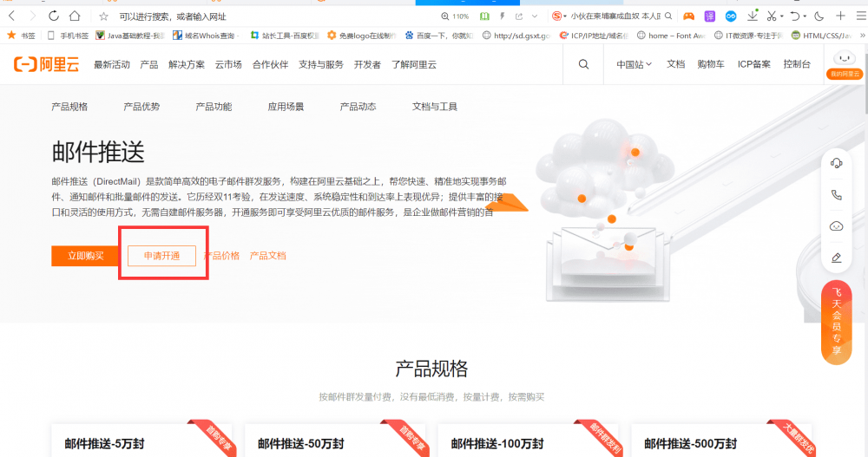Image resolution: width=868 pixels, height=457 pixels.
Task: Switch to the 产品功能 tab
Action: (x=214, y=107)
